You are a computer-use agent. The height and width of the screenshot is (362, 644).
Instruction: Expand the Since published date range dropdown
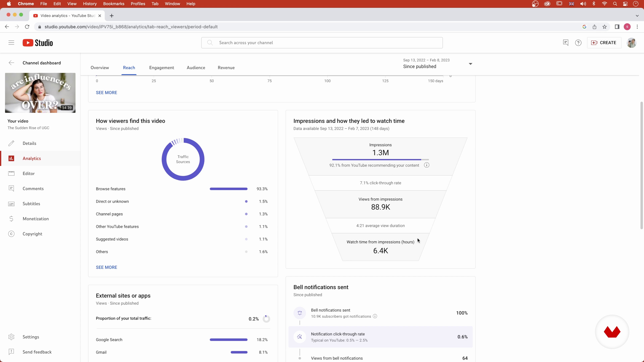[x=470, y=64]
